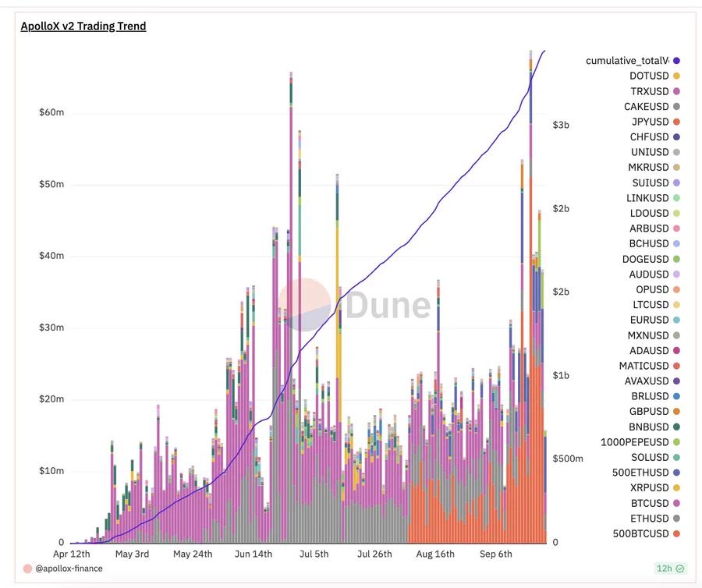Toggle the 1000PEPEUSD legend entry
This screenshot has width=702, height=588.
click(637, 442)
